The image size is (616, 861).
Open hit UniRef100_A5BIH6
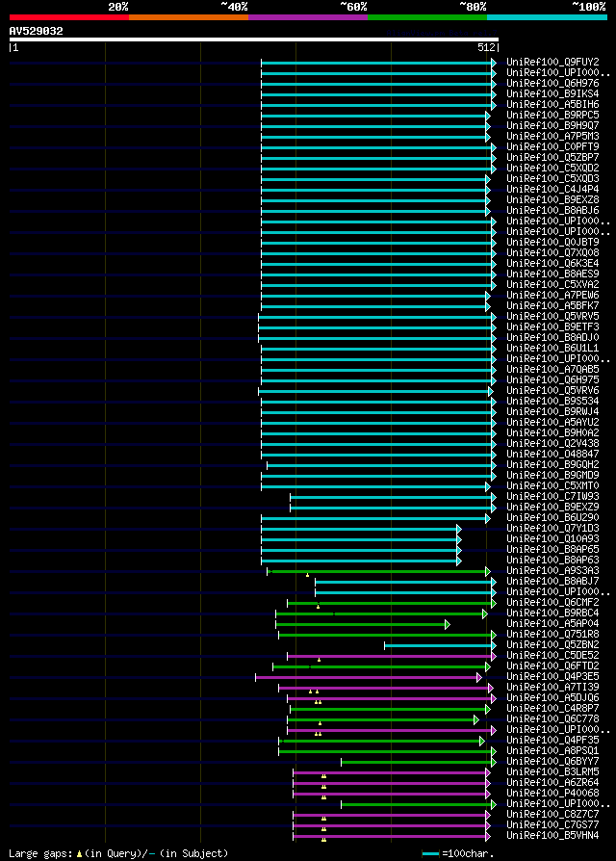[x=552, y=104]
